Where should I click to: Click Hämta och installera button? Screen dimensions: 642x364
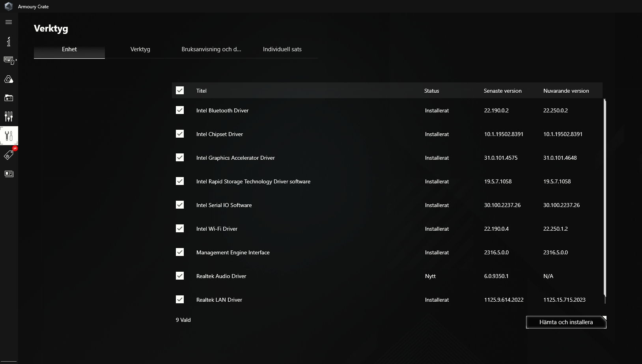click(x=566, y=322)
